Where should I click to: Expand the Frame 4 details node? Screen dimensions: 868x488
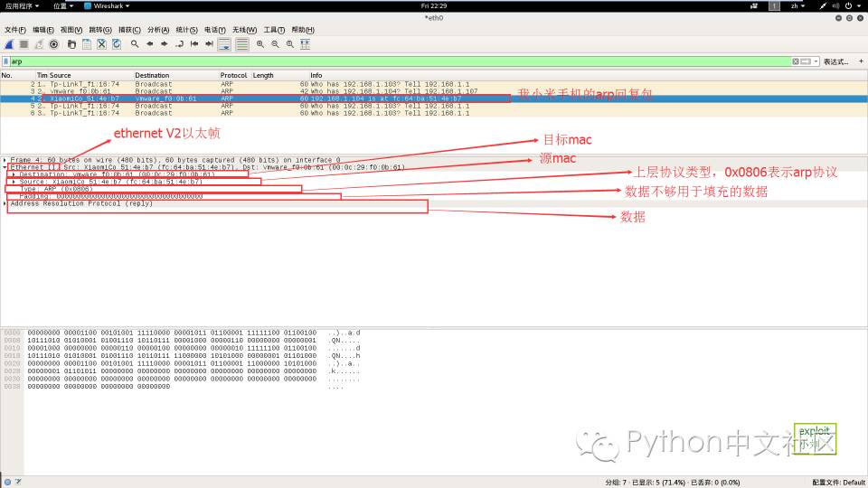click(5, 160)
